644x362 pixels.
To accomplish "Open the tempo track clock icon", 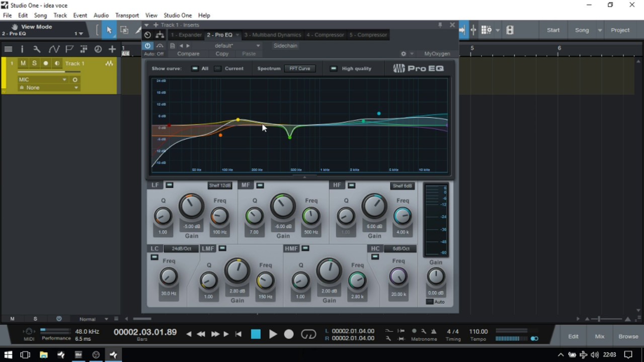I will point(98,49).
